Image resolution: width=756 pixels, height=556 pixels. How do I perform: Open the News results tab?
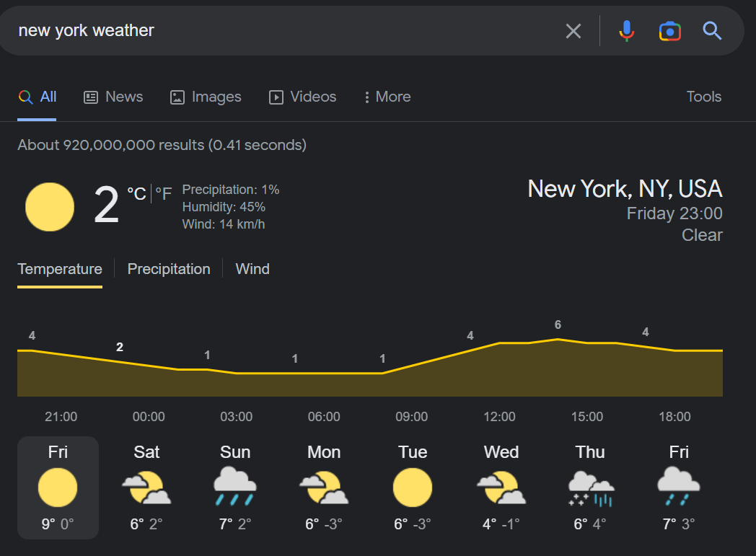click(113, 97)
